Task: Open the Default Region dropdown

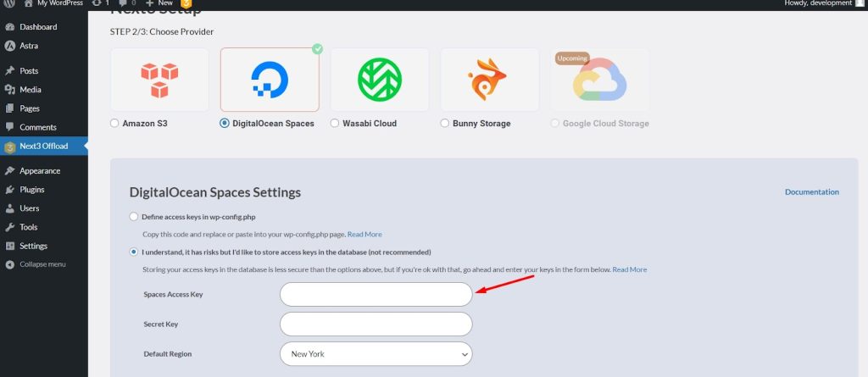Action: click(376, 354)
